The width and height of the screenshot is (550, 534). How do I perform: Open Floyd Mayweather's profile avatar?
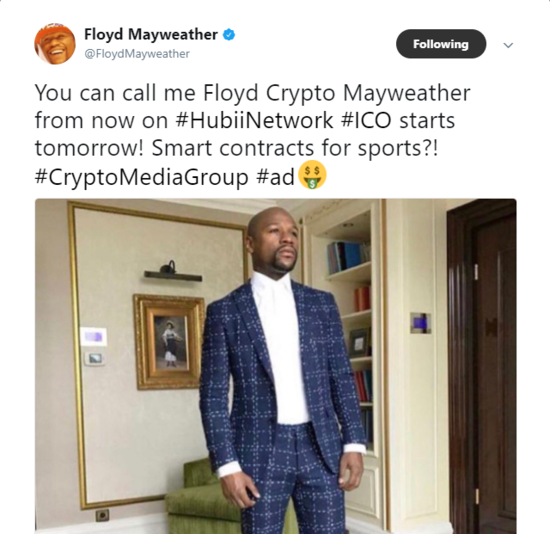[55, 44]
